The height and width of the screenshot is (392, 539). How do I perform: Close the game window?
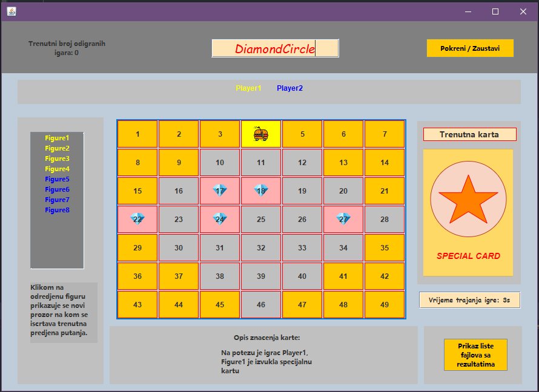523,11
